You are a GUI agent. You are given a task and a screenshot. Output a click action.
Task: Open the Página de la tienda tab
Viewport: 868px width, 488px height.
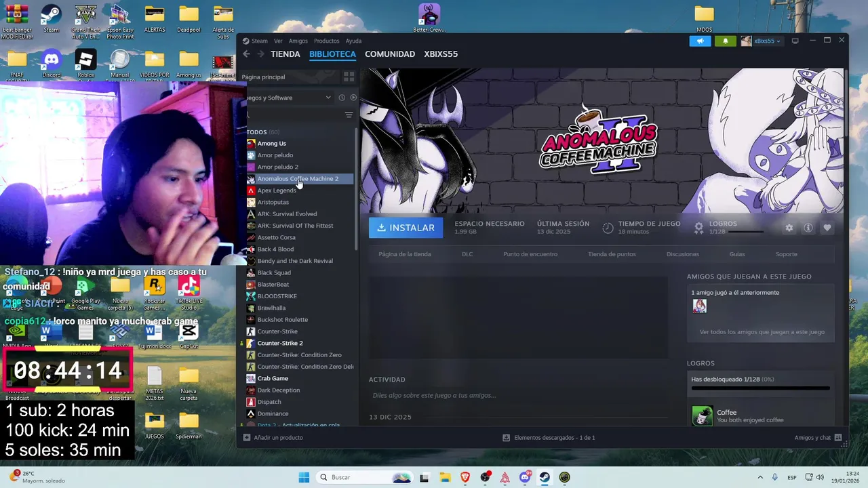pos(405,254)
